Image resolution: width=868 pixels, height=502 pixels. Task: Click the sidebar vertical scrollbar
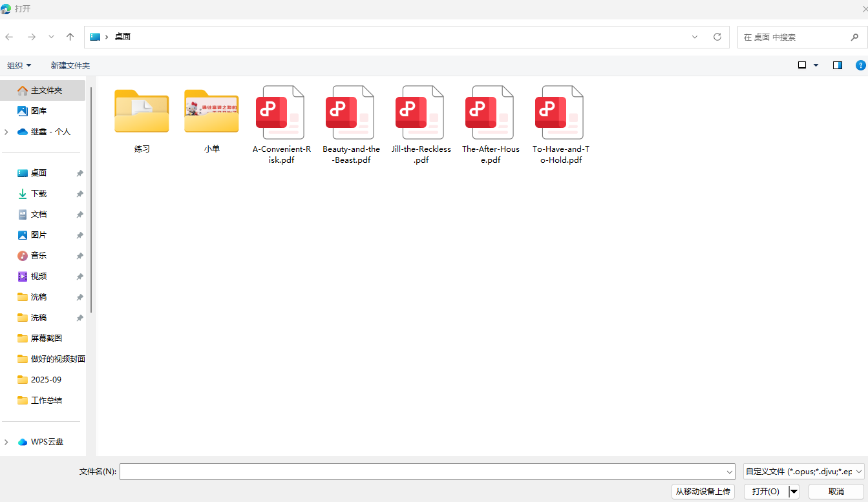[92, 200]
